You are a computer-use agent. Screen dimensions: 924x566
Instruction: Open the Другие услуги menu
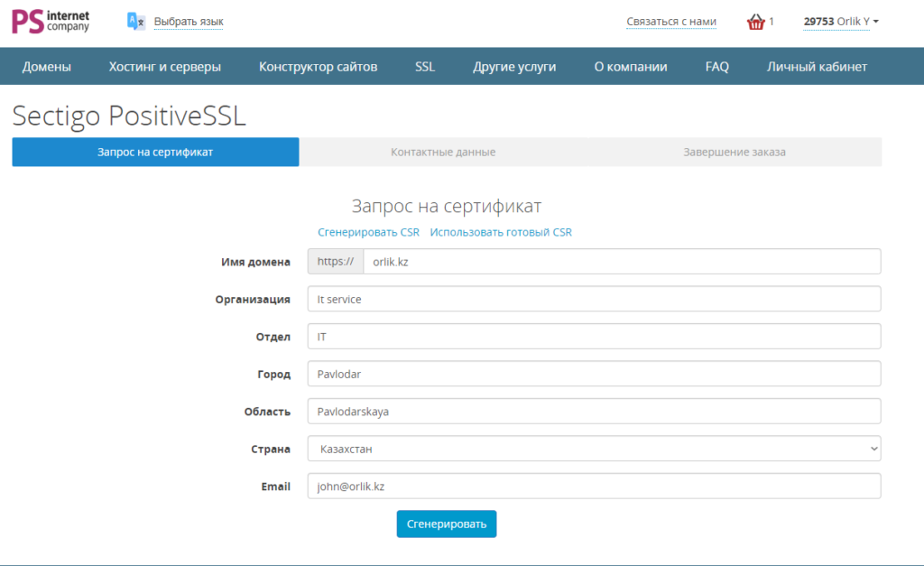(514, 67)
